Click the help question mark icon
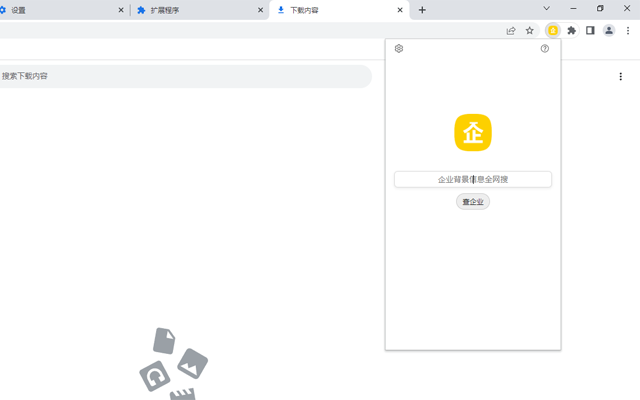Image resolution: width=640 pixels, height=400 pixels. point(544,49)
